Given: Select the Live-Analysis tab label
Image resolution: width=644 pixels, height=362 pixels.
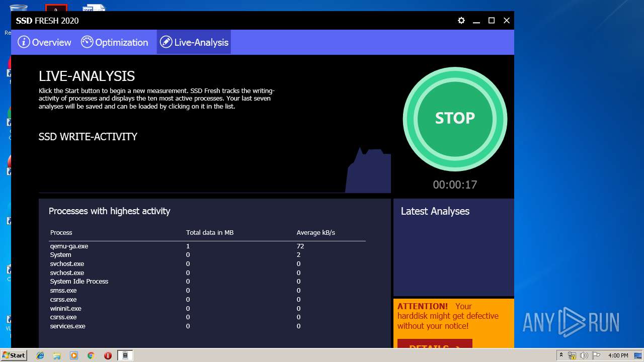Looking at the screenshot, I should pos(201,43).
